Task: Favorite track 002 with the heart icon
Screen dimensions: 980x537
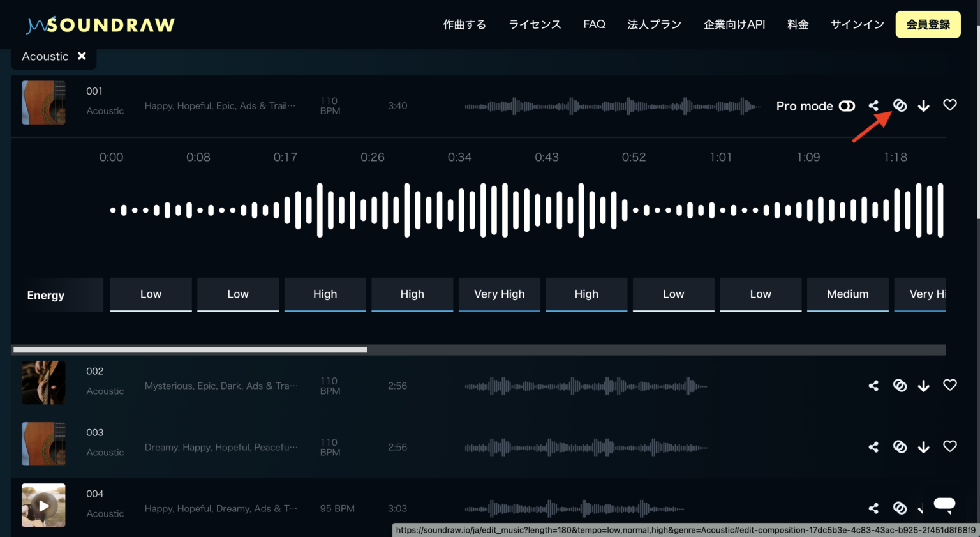Action: coord(949,384)
